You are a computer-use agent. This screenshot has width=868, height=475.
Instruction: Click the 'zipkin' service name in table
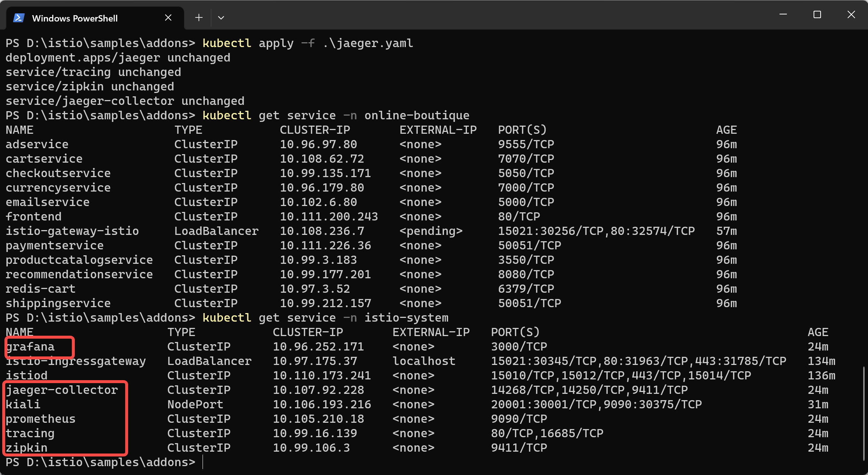[x=26, y=448]
